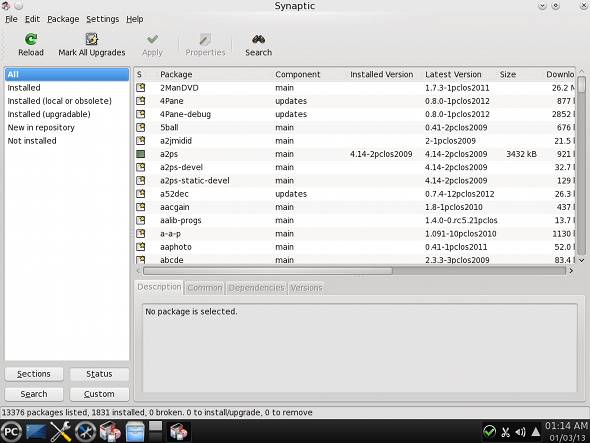Screen dimensions: 590x443
Task: Click the vertical scrollbar thumb of package list
Action: pyautogui.click(x=582, y=84)
